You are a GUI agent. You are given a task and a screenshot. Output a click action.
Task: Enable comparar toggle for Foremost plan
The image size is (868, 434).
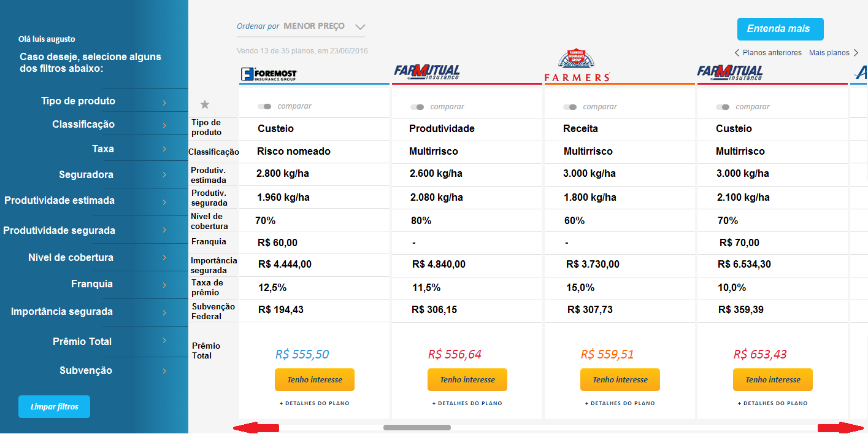coord(264,107)
